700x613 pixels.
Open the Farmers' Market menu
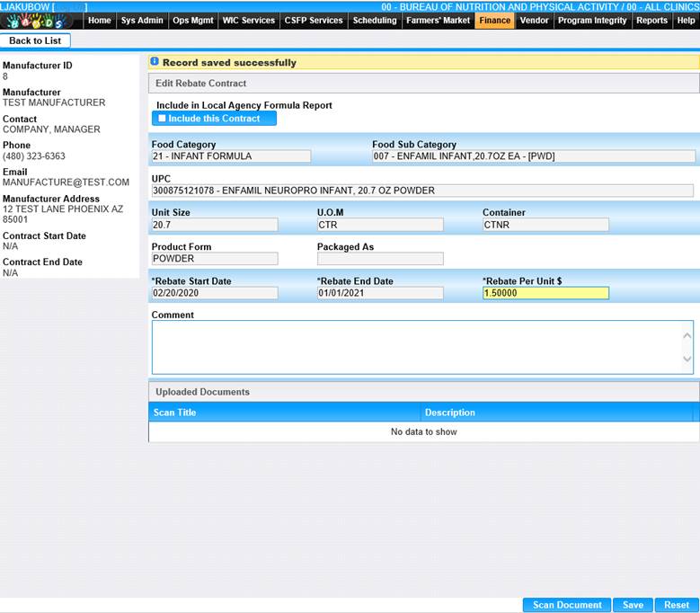(x=438, y=20)
